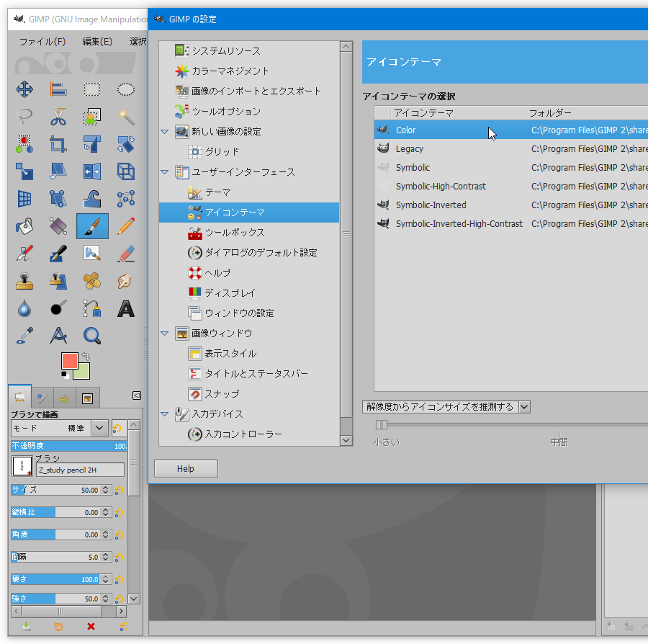Image resolution: width=648 pixels, height=644 pixels.
Task: Activate the Crop tool
Action: pyautogui.click(x=58, y=144)
